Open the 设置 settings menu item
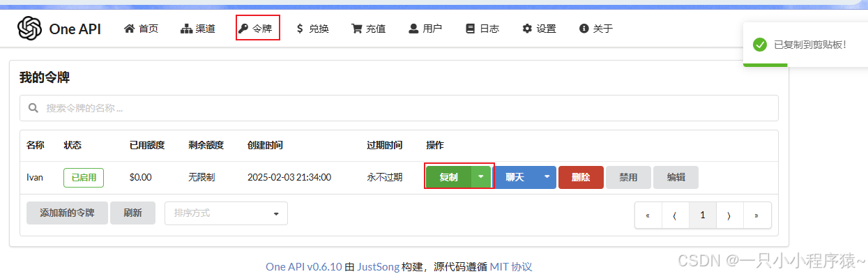 click(540, 29)
